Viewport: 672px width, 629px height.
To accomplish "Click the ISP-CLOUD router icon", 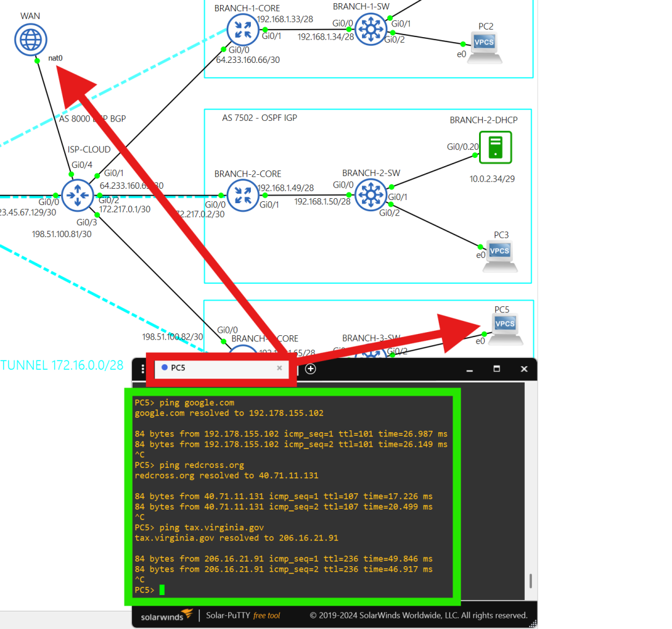I will pos(77,195).
